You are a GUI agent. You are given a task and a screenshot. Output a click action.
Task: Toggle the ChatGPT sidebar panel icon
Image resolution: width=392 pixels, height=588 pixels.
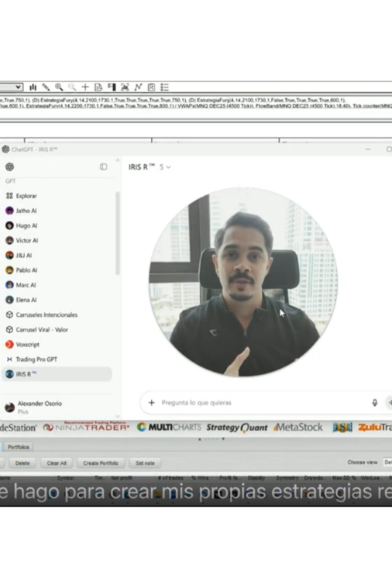[x=104, y=167]
